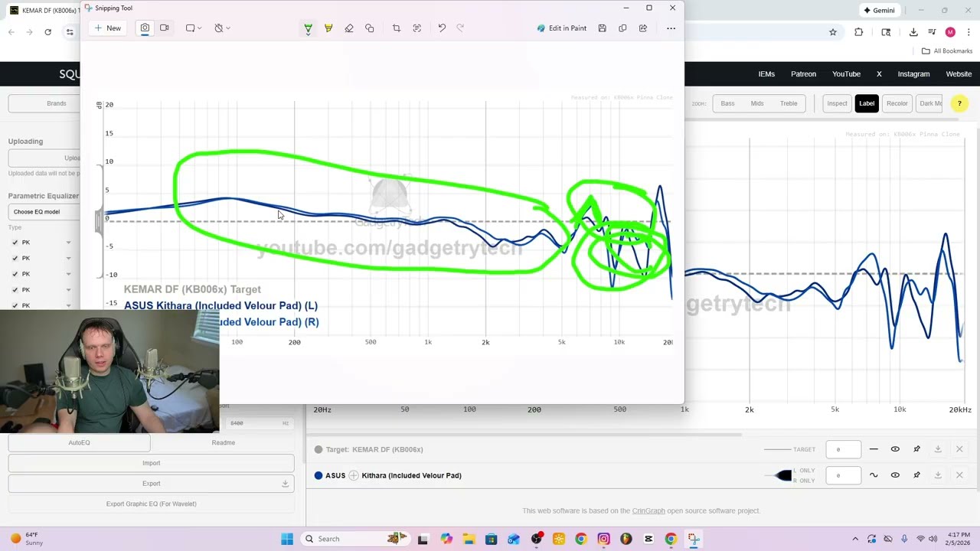The width and height of the screenshot is (980, 551).
Task: Switch to Record video mode in Snipping Tool
Action: 164,28
